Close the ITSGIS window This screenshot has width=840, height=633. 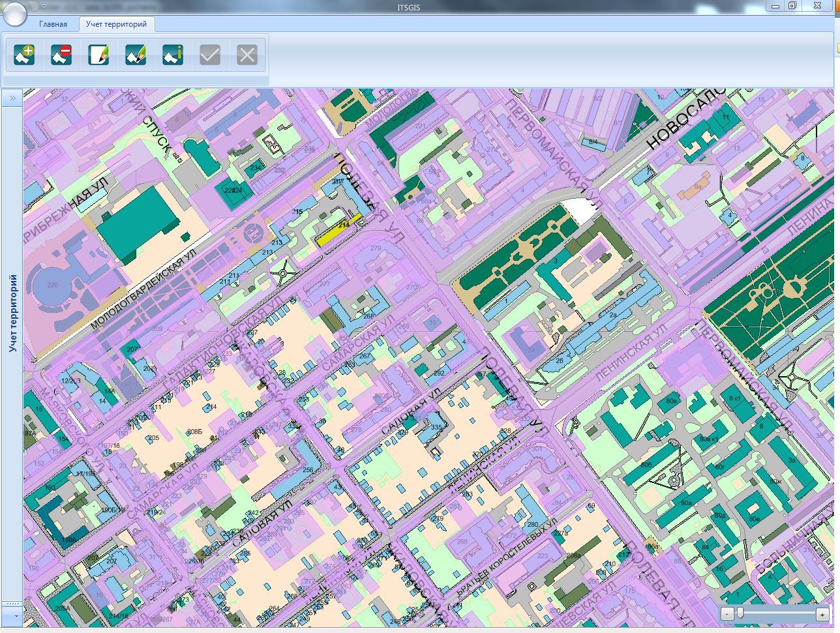[x=818, y=5]
